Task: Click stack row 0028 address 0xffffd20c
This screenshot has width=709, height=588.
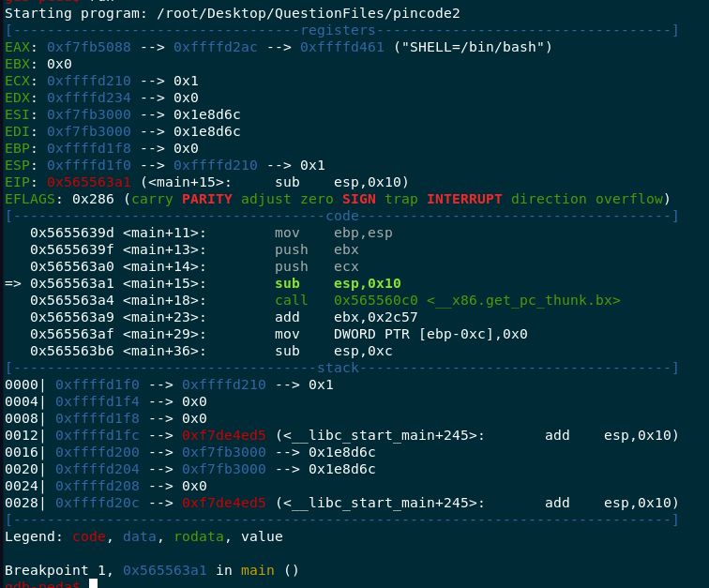Action: pos(98,503)
